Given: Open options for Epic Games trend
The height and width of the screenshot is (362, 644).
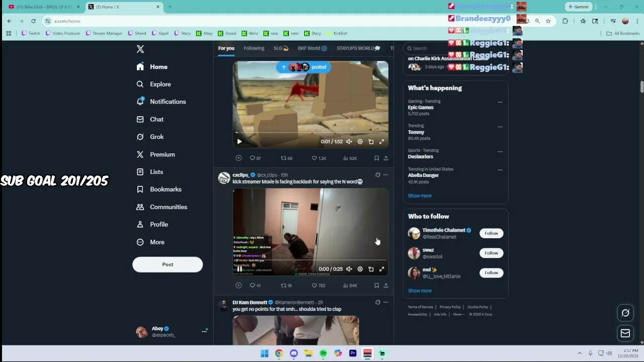Looking at the screenshot, I should click(x=500, y=102).
